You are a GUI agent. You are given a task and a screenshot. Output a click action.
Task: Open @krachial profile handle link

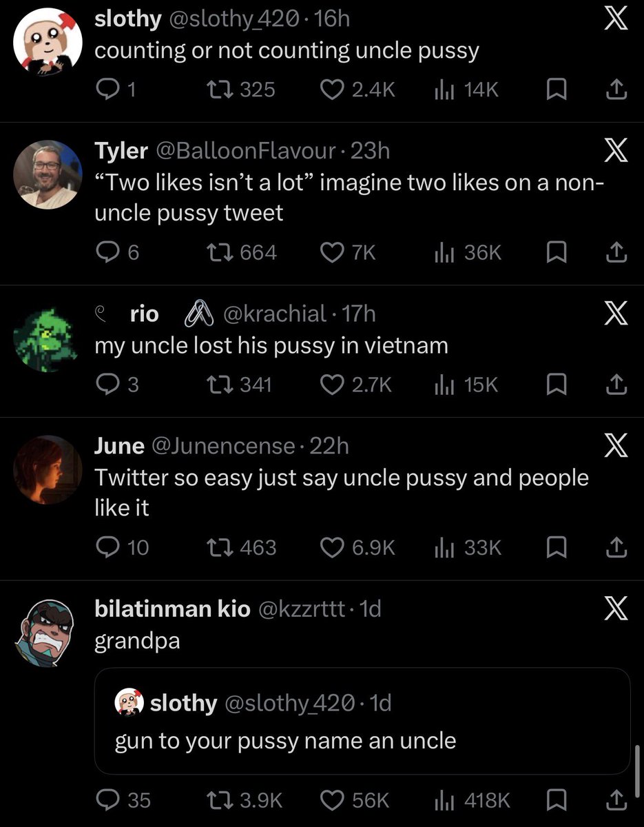[x=273, y=314]
